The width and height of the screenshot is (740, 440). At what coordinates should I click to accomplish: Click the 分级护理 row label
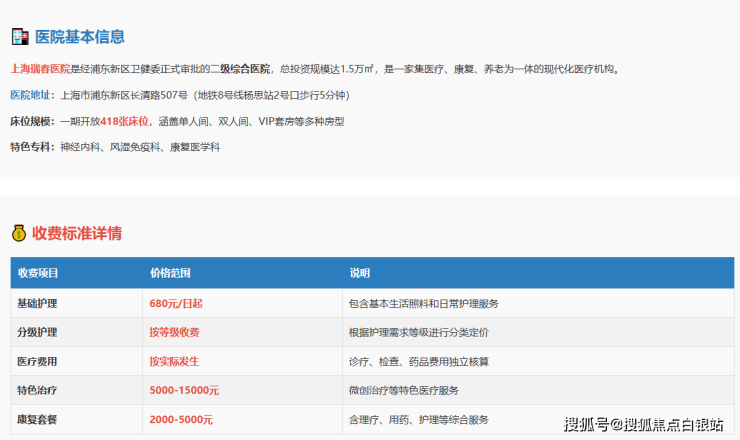pyautogui.click(x=38, y=332)
